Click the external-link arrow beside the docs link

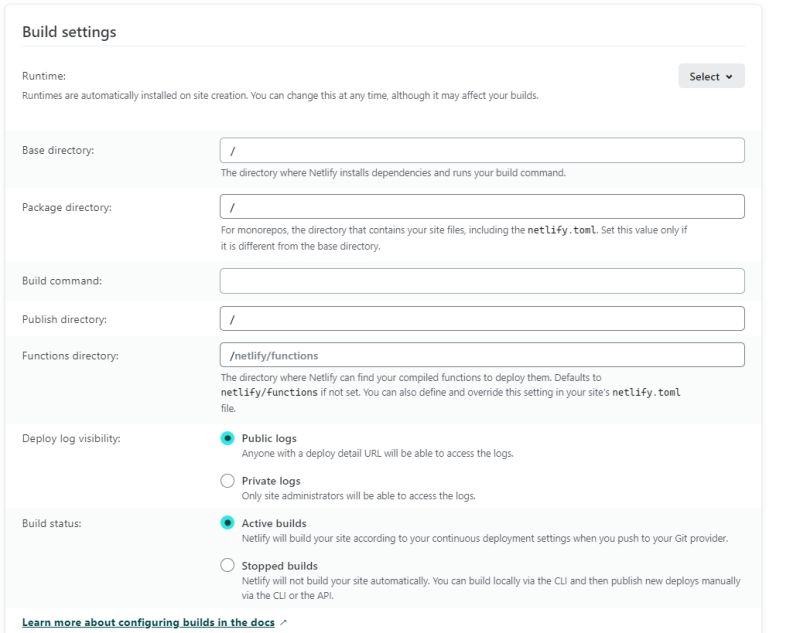point(284,622)
